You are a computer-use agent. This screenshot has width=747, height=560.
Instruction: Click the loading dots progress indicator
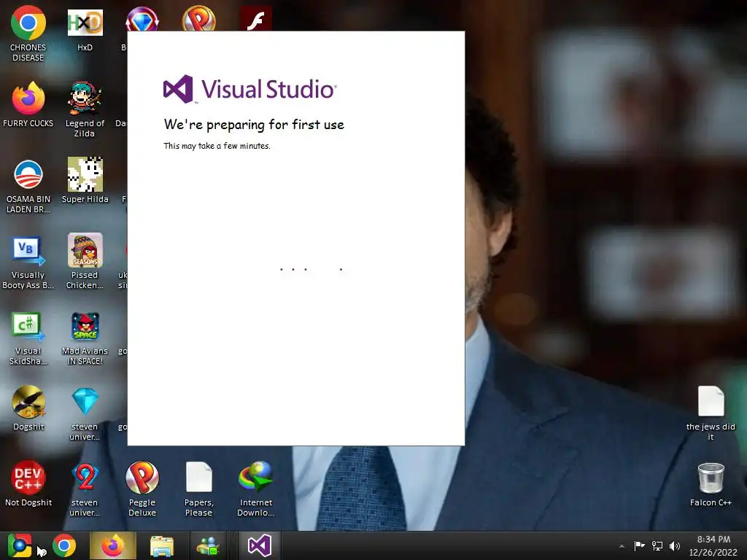(x=311, y=270)
